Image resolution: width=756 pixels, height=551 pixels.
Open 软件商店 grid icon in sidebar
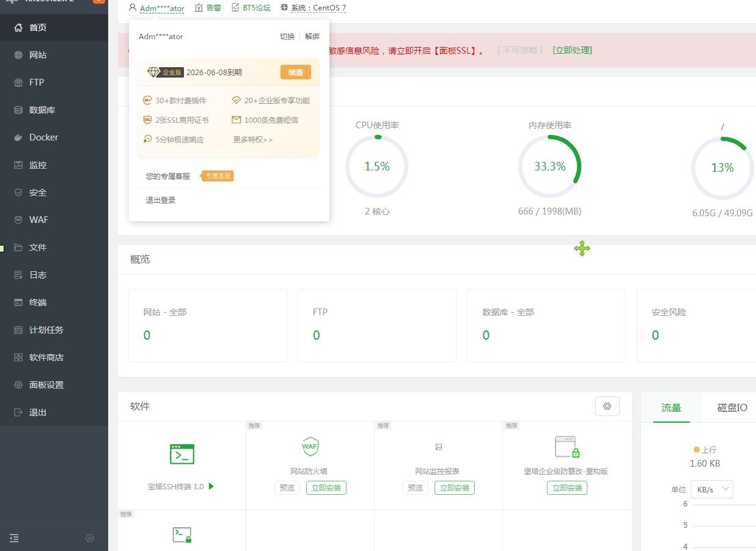pyautogui.click(x=18, y=357)
